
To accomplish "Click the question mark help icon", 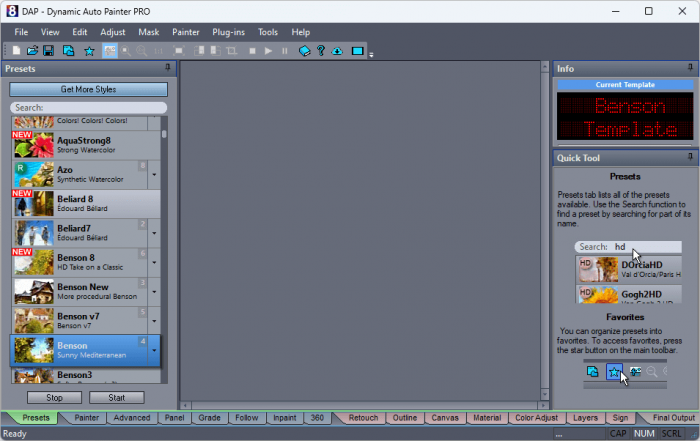I will click(x=321, y=50).
